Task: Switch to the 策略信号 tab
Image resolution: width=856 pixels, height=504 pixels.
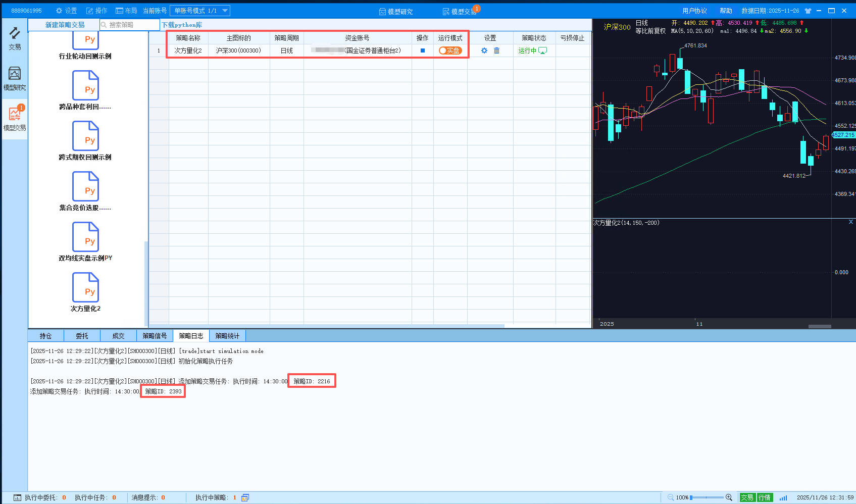Action: point(155,336)
